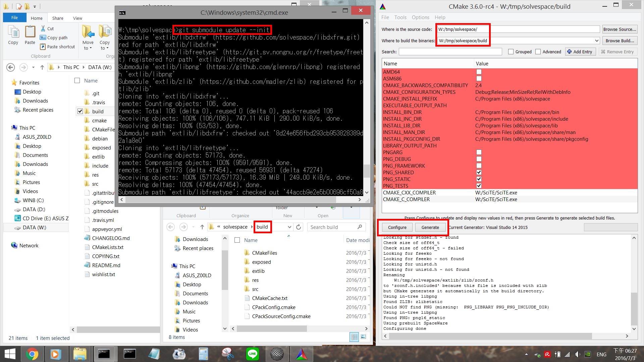
Task: Enable the Advanced checkbox
Action: point(538,52)
